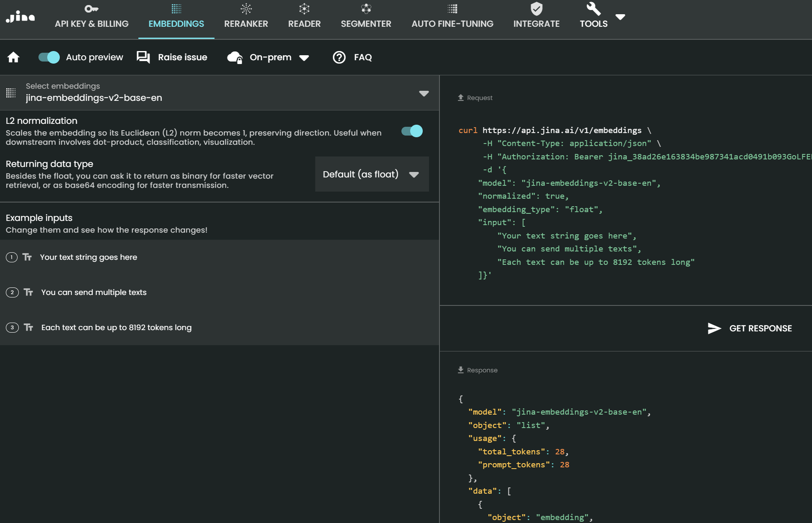
Task: Expand the Tools dropdown arrow
Action: [620, 17]
